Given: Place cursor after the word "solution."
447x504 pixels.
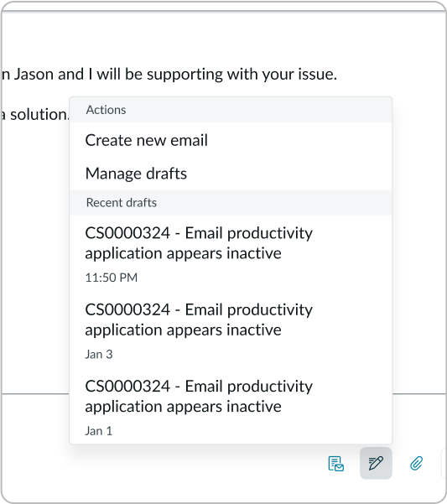Looking at the screenshot, I should tap(69, 115).
